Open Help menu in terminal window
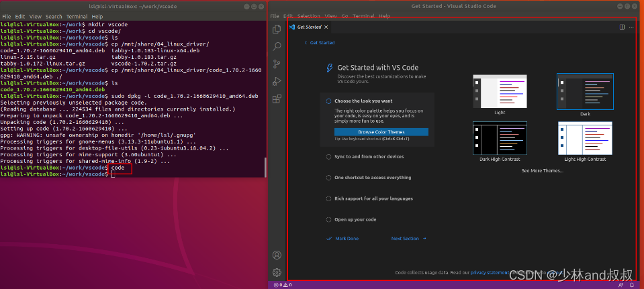Viewport: 644px width, 289px height. pyautogui.click(x=97, y=16)
